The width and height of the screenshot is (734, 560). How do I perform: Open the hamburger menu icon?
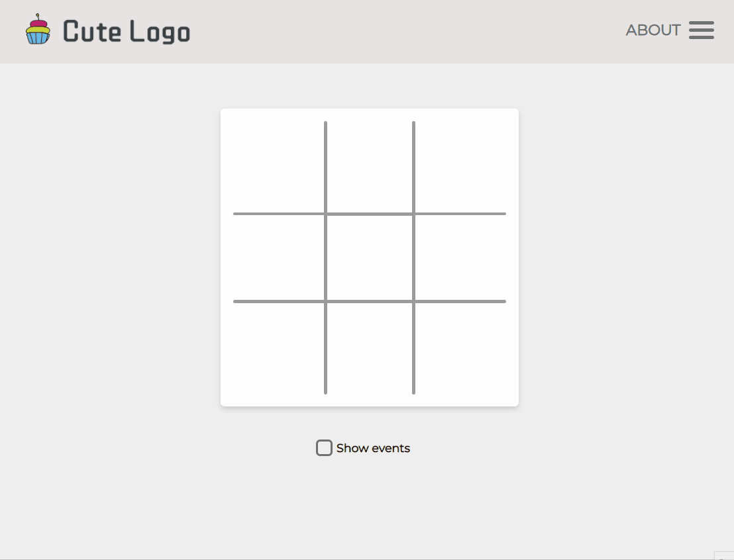point(702,30)
